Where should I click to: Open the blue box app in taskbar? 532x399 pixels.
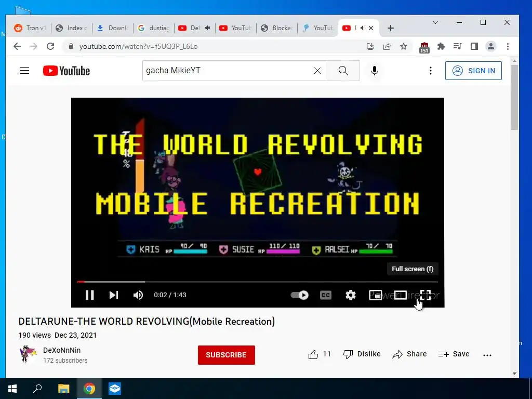[x=115, y=389]
